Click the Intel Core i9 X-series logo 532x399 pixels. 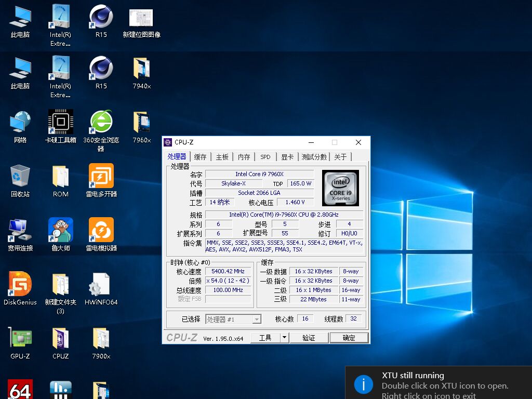(340, 188)
